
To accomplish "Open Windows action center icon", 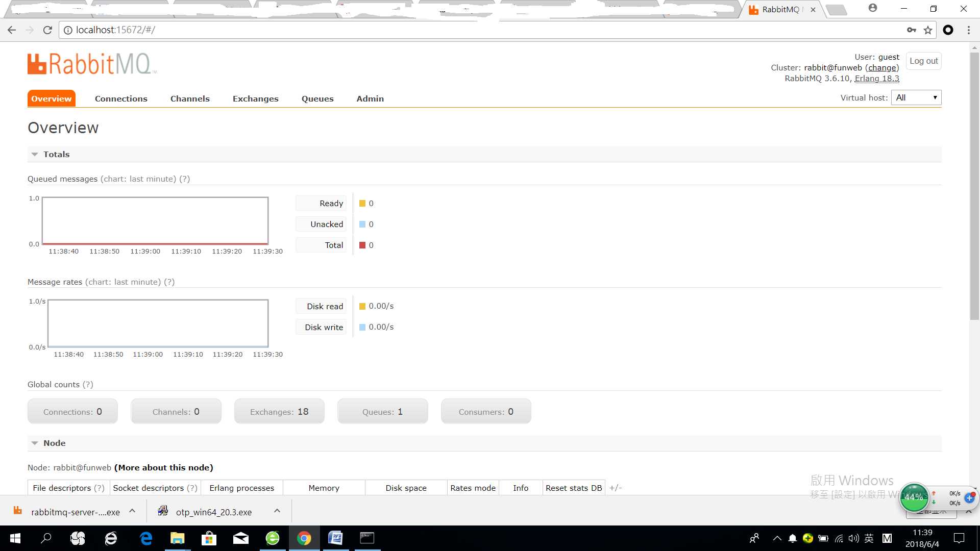I will 959,538.
